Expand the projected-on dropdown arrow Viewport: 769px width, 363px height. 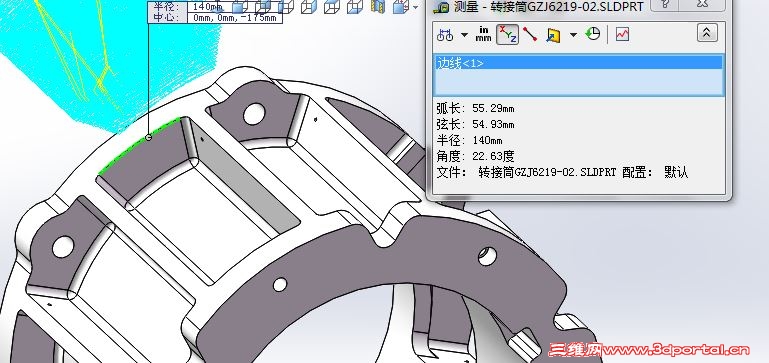[x=573, y=35]
